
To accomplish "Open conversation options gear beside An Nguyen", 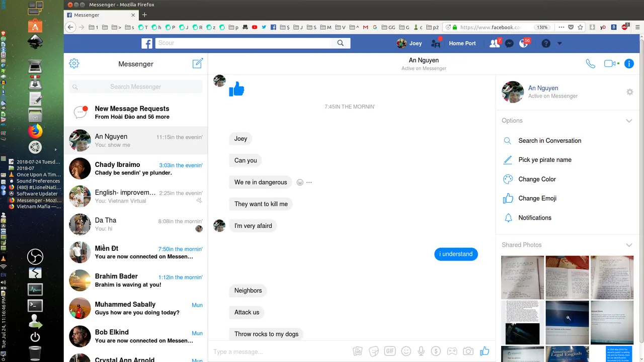I will [x=629, y=92].
